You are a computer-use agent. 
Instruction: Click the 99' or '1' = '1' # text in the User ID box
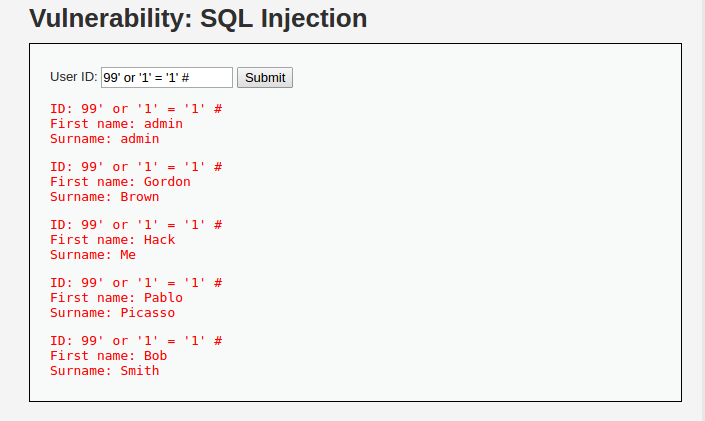click(146, 78)
